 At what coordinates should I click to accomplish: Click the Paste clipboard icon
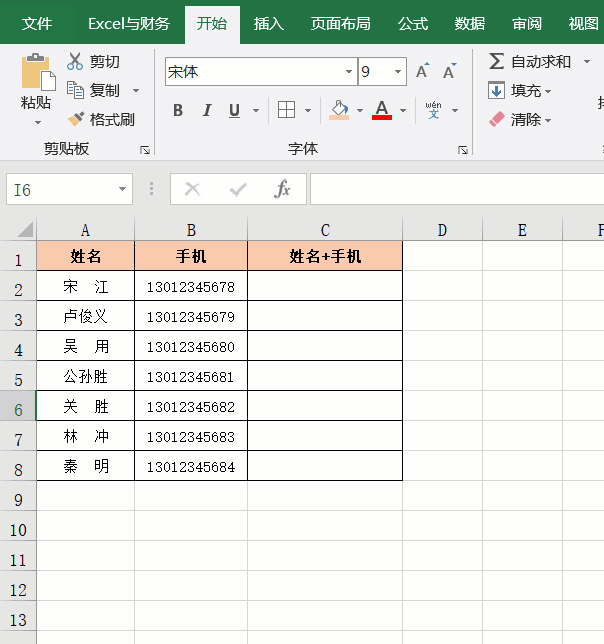[x=38, y=71]
